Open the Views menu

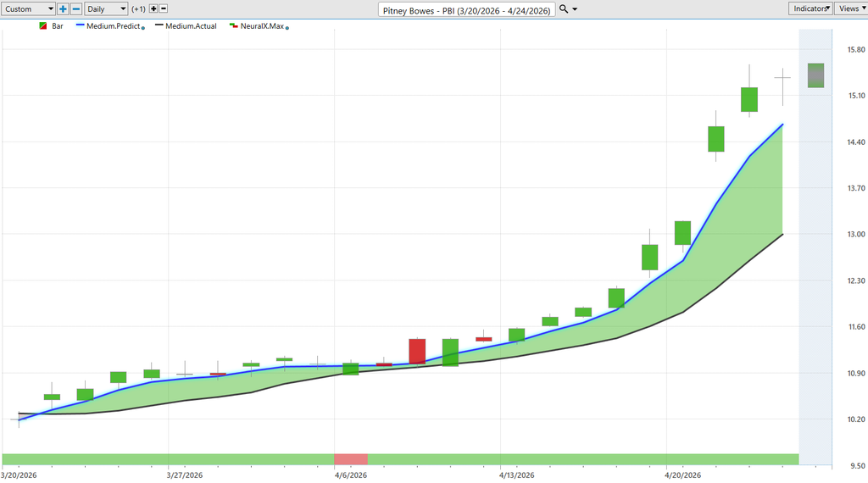point(850,8)
